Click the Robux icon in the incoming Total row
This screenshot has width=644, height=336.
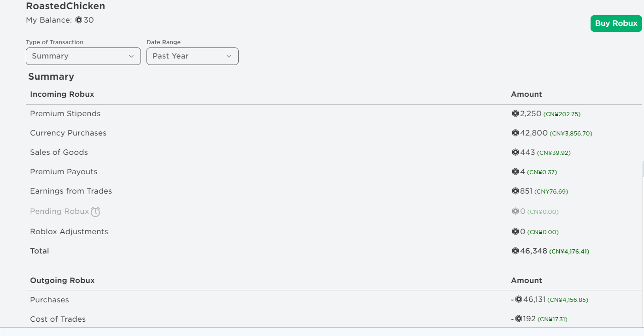515,251
